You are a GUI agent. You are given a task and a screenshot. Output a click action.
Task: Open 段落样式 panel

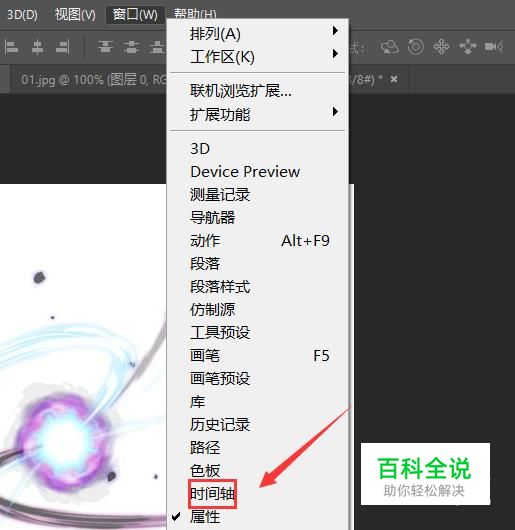(x=259, y=287)
